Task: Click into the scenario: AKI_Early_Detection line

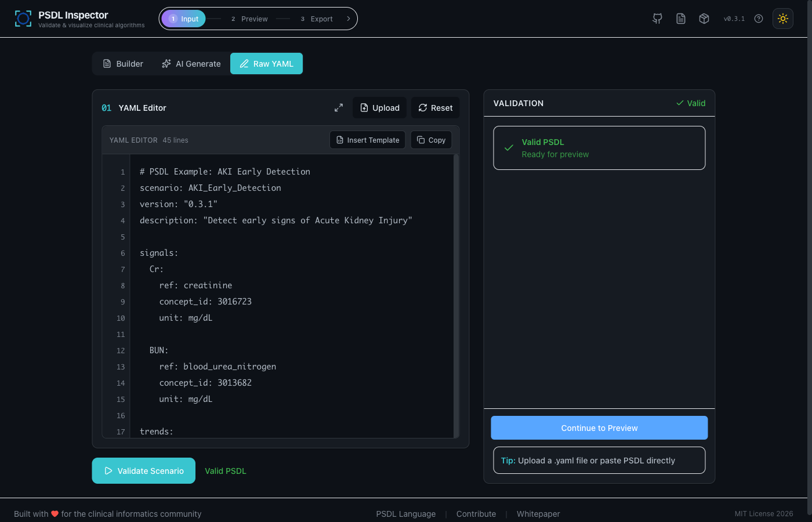Action: (211, 188)
